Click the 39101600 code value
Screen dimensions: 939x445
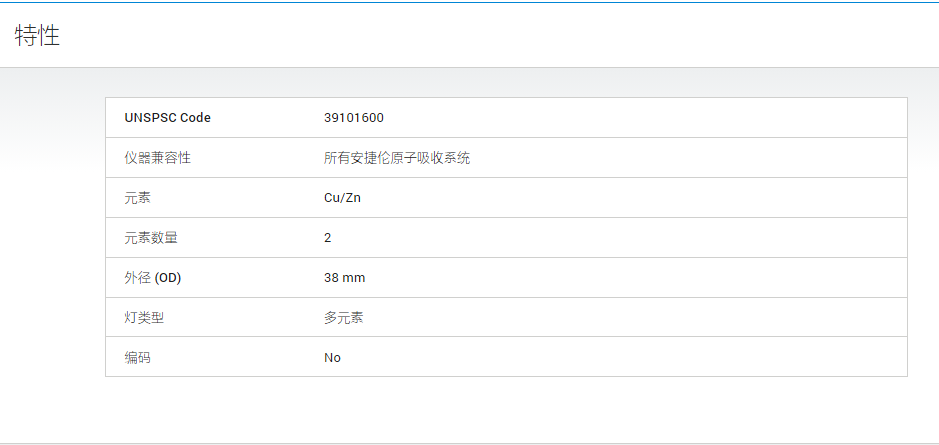coord(354,117)
